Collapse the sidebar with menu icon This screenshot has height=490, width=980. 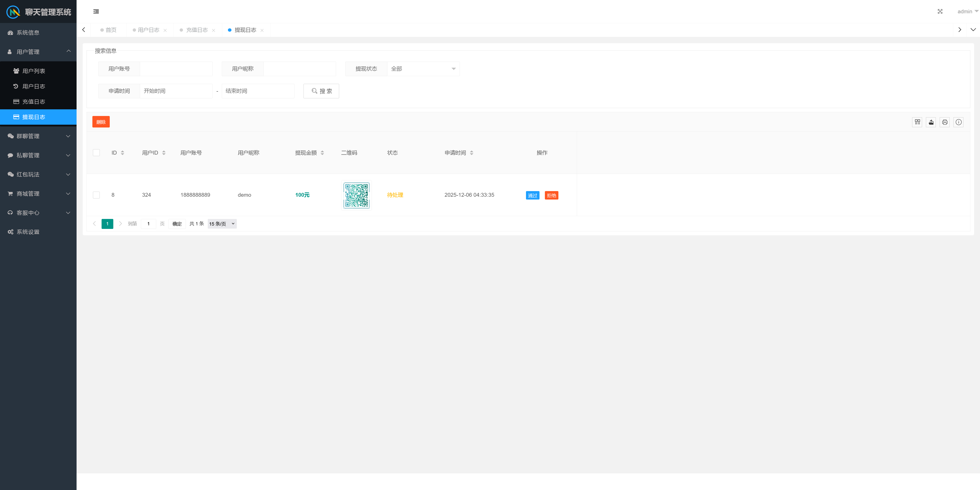96,11
